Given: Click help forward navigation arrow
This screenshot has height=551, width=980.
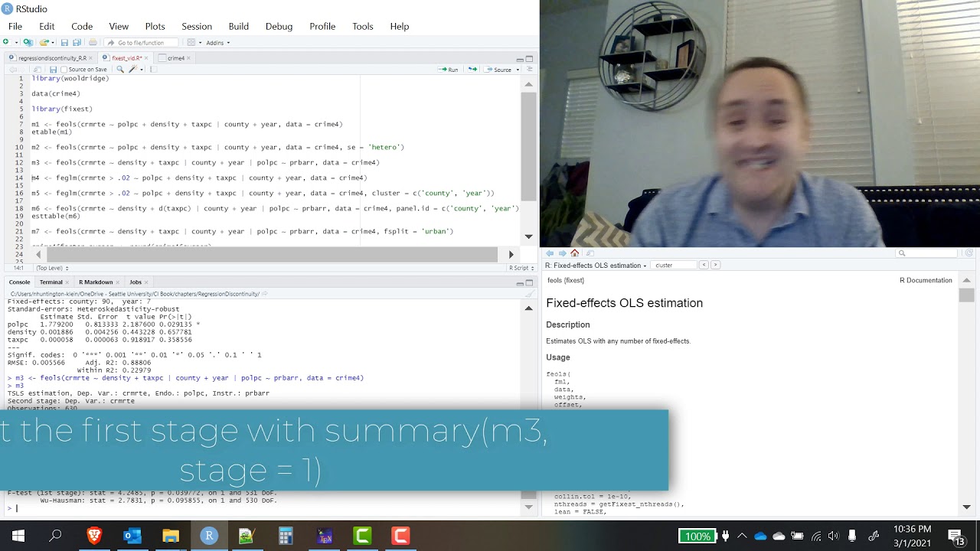Looking at the screenshot, I should (x=562, y=253).
